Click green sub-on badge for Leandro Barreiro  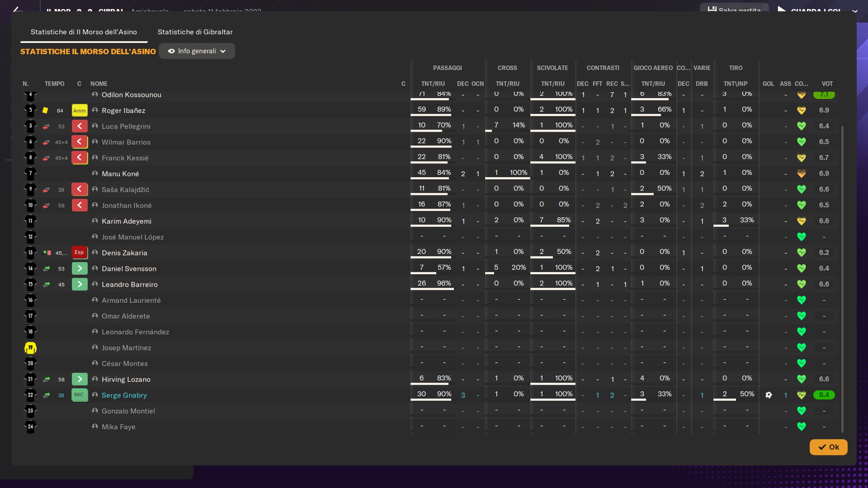[80, 284]
